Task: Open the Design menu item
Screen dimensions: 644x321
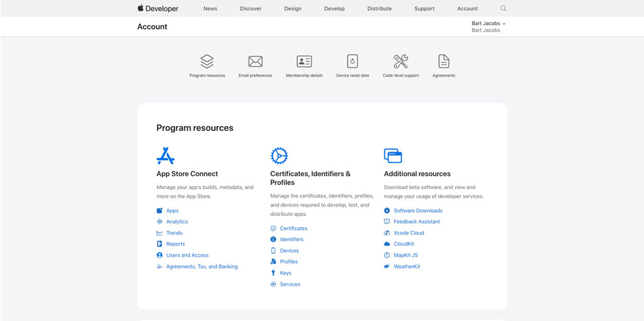Action: point(293,9)
